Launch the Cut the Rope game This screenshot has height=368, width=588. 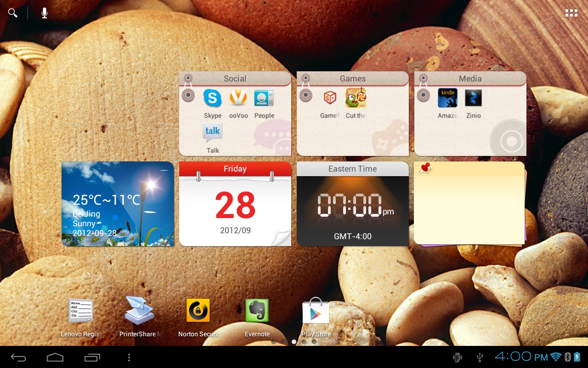pyautogui.click(x=356, y=98)
